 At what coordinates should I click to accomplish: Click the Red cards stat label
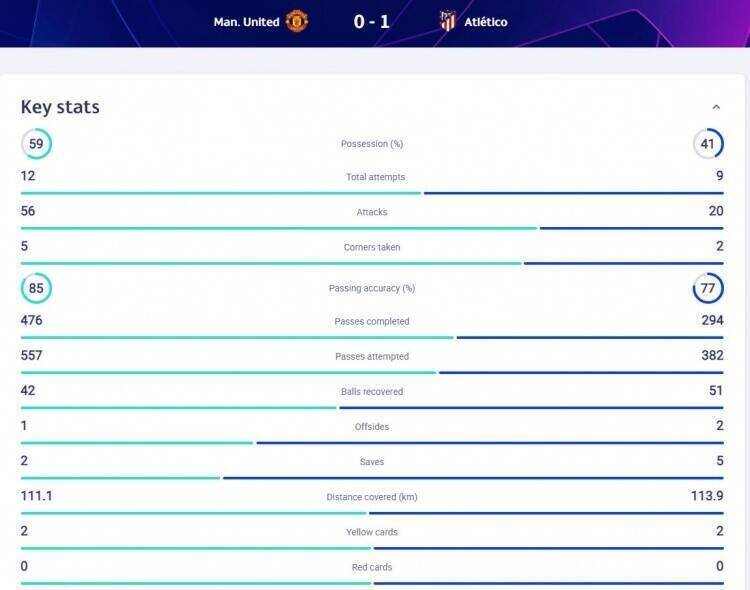372,567
